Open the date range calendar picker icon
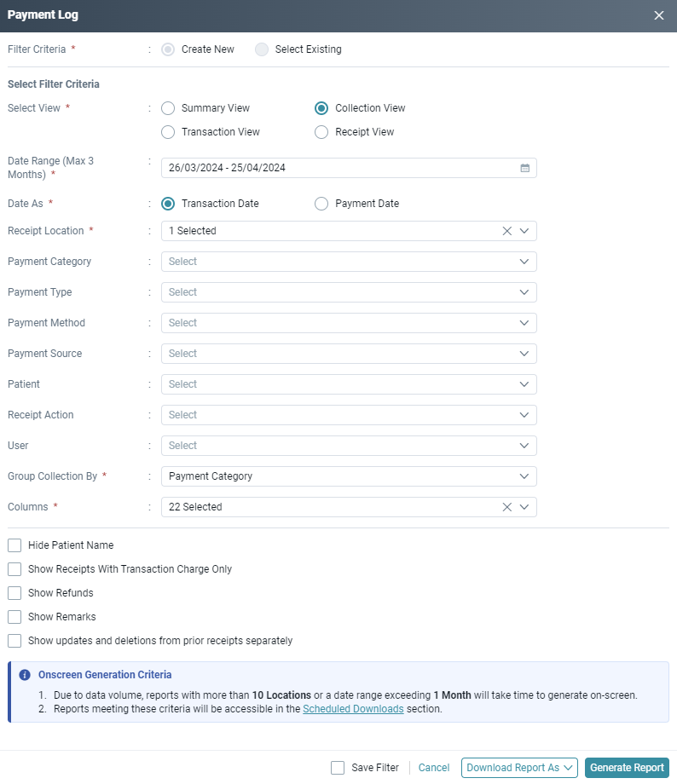Screen dimensions: 677x784 coord(524,168)
